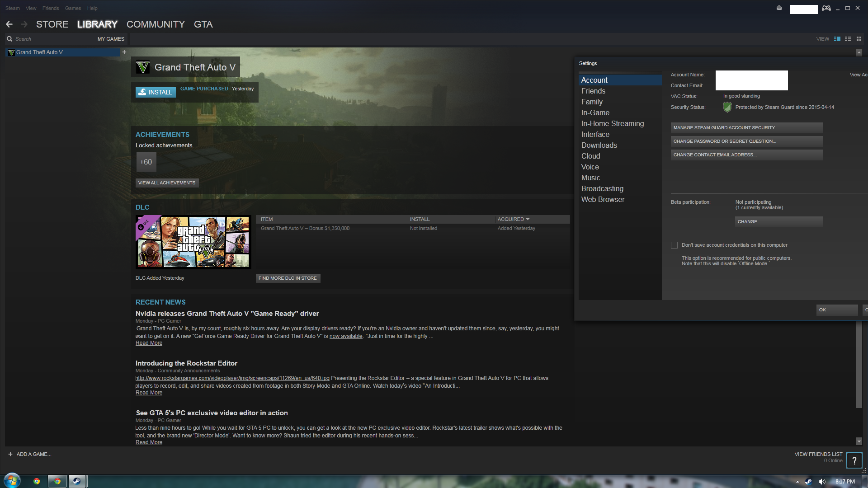The width and height of the screenshot is (868, 488).
Task: Open the Games menu
Action: (x=73, y=8)
